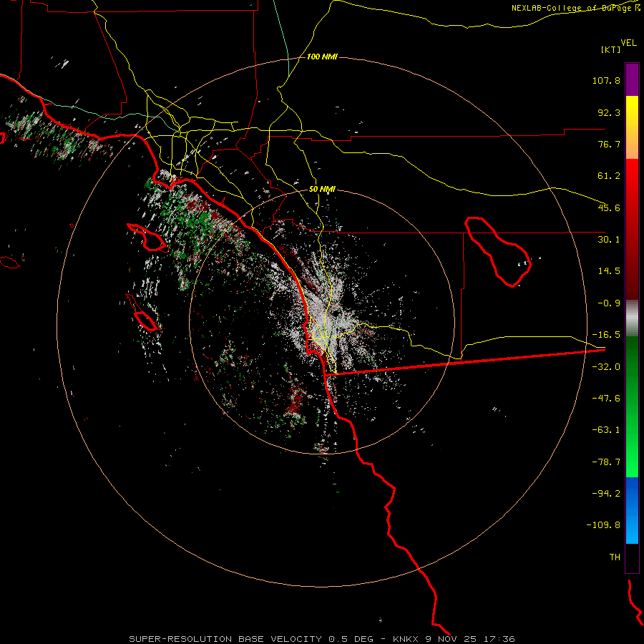Click the 9 NOV 25 date text

click(x=451, y=639)
